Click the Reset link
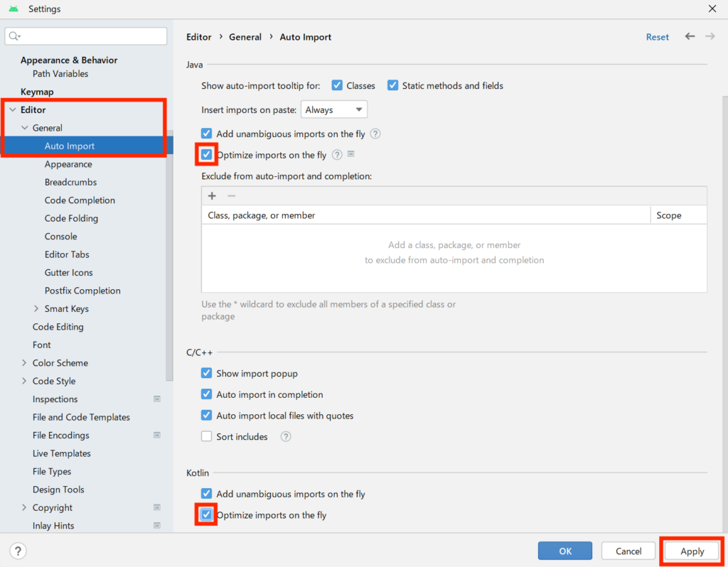The width and height of the screenshot is (728, 567). coord(658,37)
